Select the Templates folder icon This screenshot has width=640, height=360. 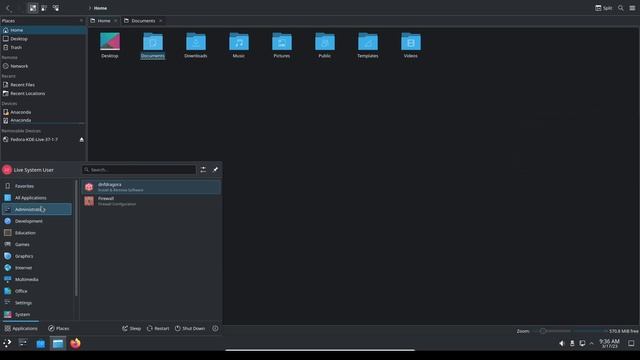pos(368,45)
